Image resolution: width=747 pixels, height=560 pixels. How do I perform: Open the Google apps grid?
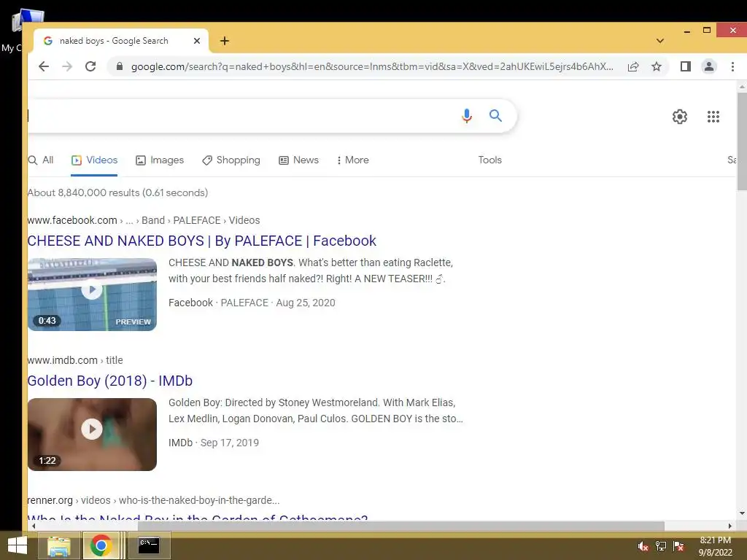(x=713, y=117)
